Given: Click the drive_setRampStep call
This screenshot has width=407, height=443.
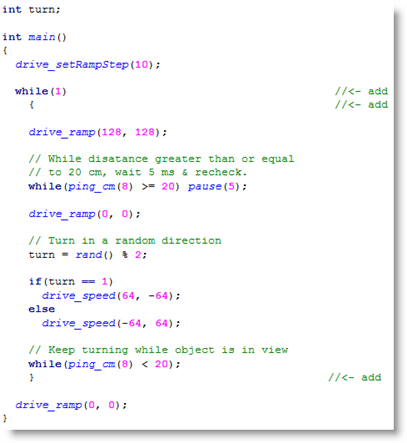Looking at the screenshot, I should [88, 64].
